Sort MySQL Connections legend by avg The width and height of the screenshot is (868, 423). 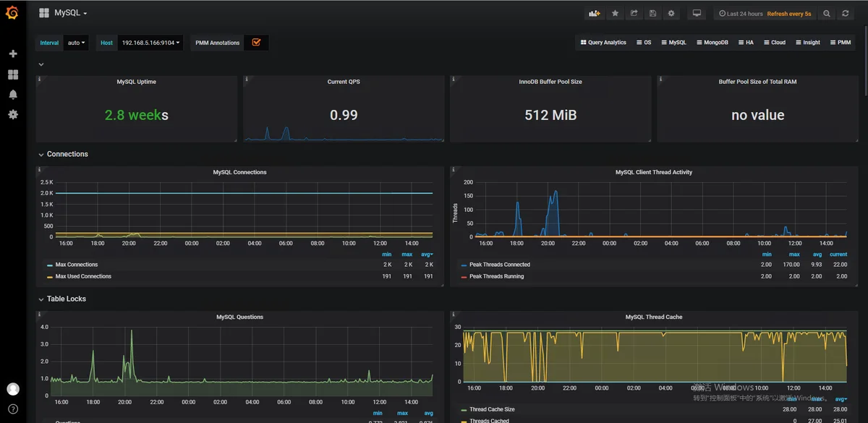click(427, 255)
